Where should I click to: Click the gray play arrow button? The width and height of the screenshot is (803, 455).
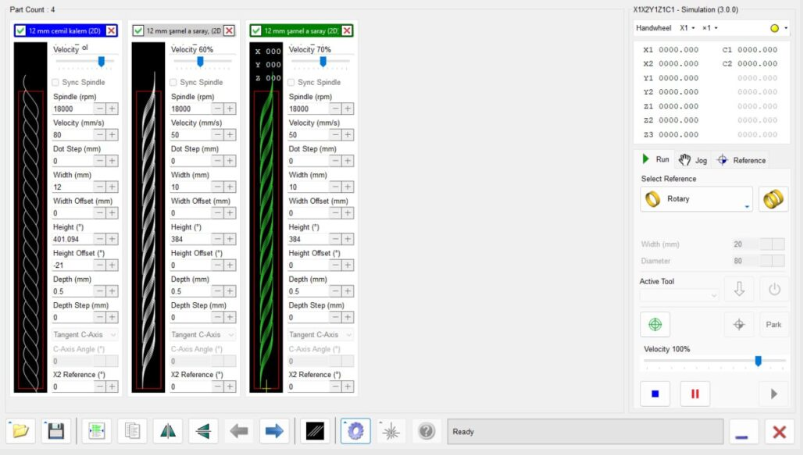774,394
